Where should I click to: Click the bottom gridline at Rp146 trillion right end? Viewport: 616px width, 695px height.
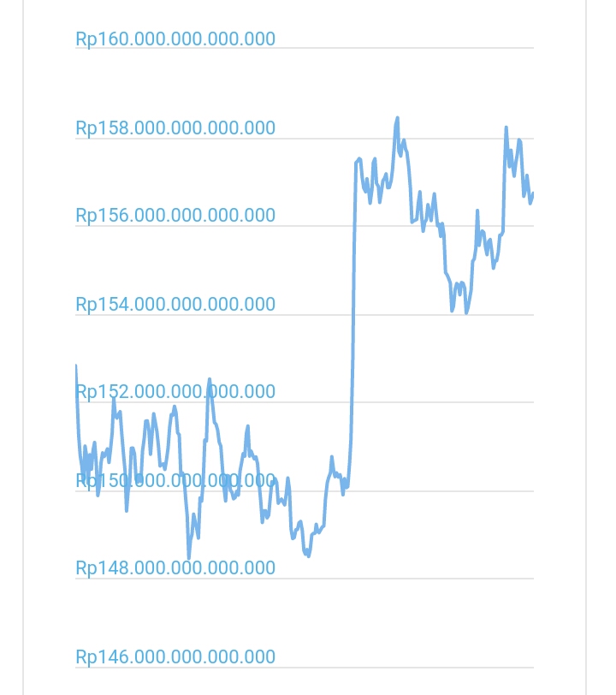(x=530, y=668)
